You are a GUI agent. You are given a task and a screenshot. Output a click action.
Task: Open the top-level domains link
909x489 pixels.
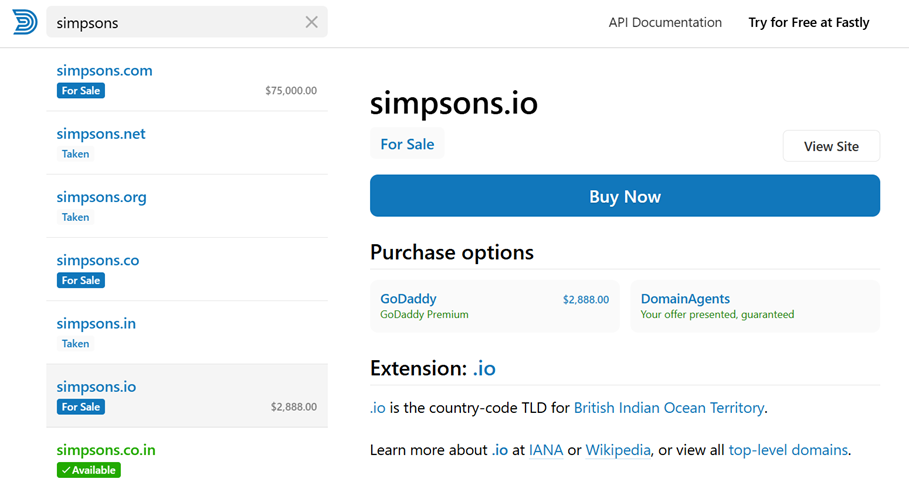tap(788, 450)
